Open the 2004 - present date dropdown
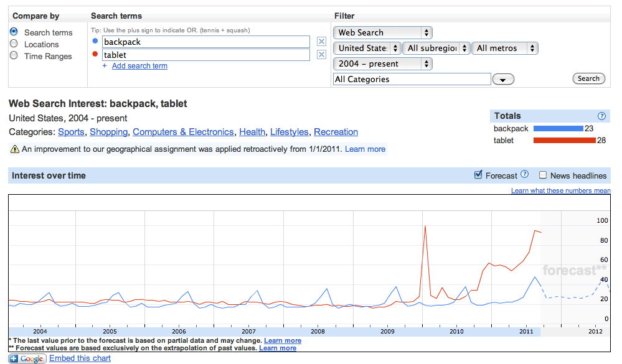The width and height of the screenshot is (622, 364). (383, 63)
